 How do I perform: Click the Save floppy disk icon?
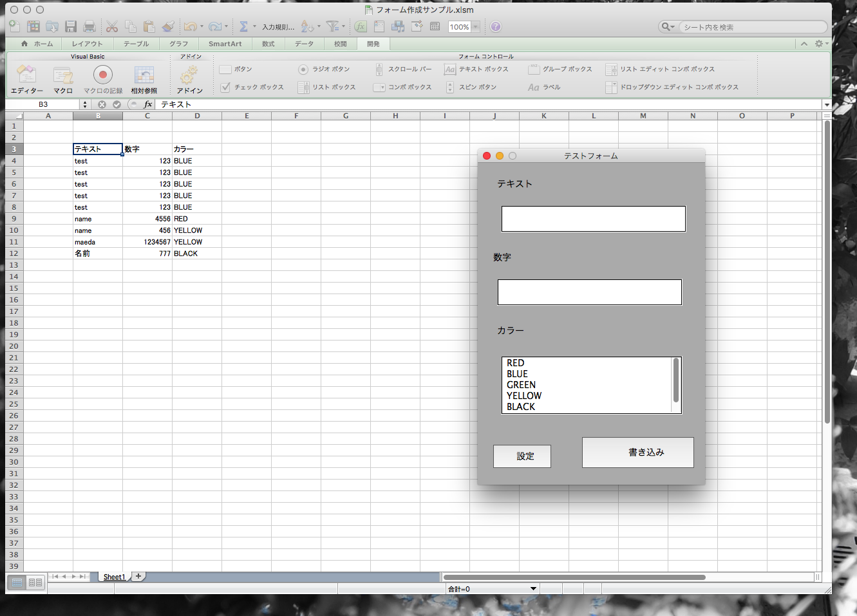(71, 26)
